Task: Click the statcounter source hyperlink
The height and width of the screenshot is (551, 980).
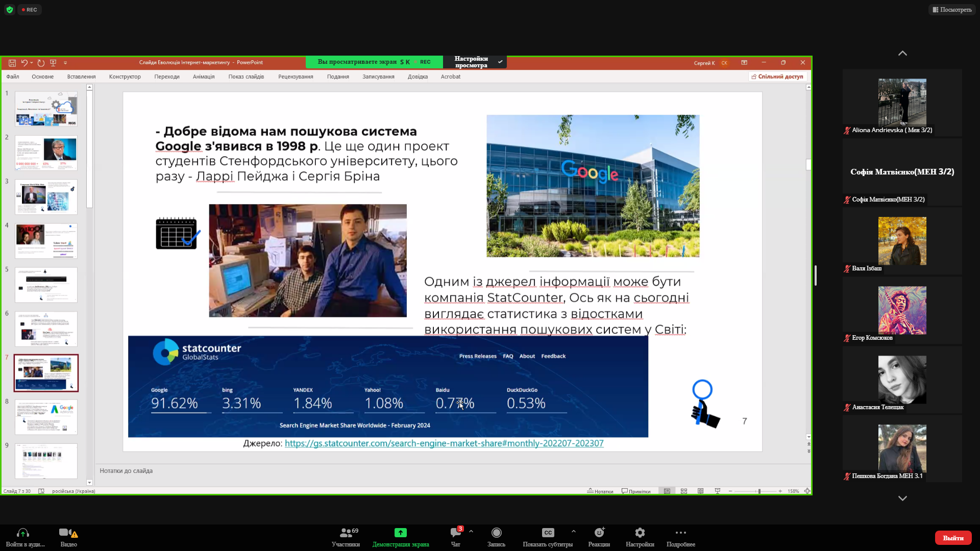Action: [x=444, y=443]
